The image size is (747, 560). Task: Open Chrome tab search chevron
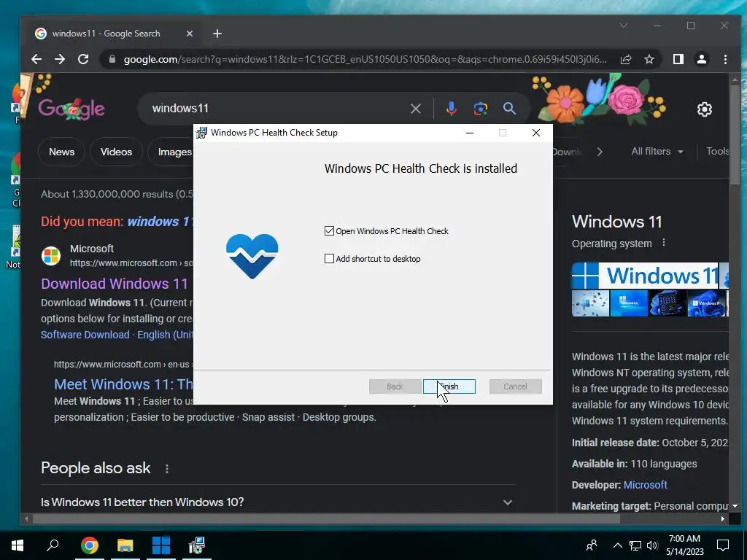click(x=624, y=26)
